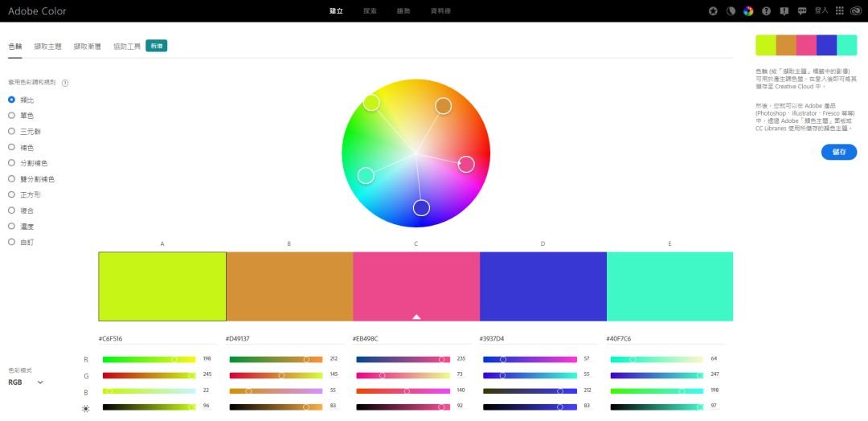This screenshot has width=868, height=421.
Task: Click the #C6F516 hex input field
Action: [158, 338]
